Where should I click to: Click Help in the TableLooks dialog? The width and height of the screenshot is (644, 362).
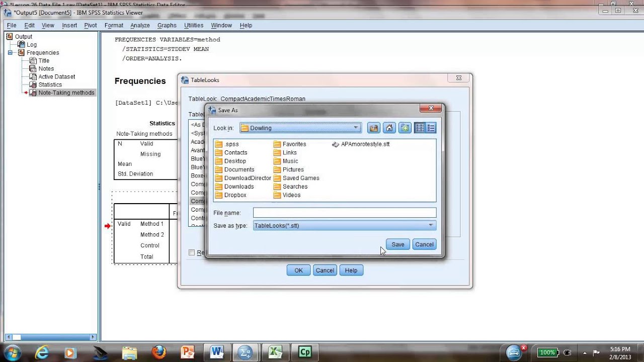[351, 270]
